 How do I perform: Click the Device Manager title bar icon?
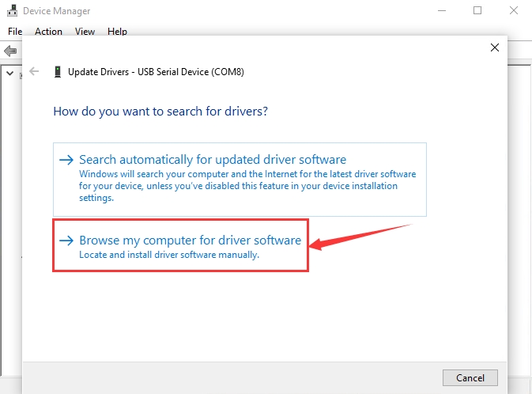[12, 10]
